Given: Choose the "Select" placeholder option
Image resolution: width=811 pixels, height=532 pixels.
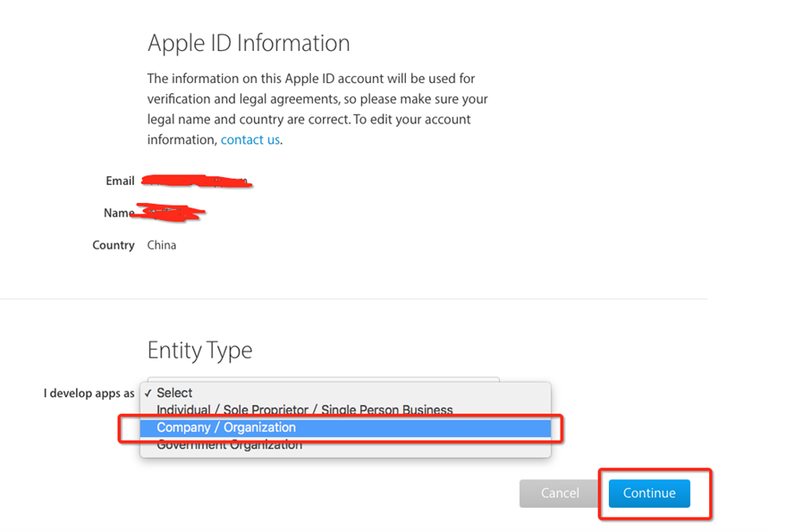Looking at the screenshot, I should [174, 393].
